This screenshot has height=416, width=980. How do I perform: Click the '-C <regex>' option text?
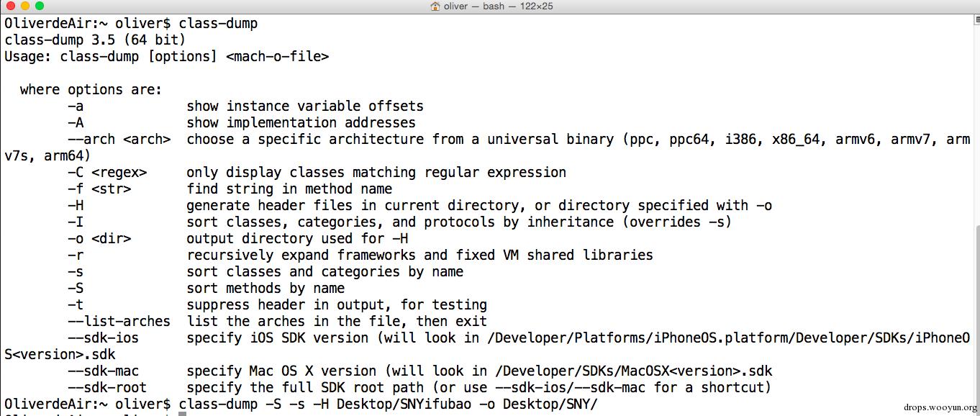tap(106, 172)
